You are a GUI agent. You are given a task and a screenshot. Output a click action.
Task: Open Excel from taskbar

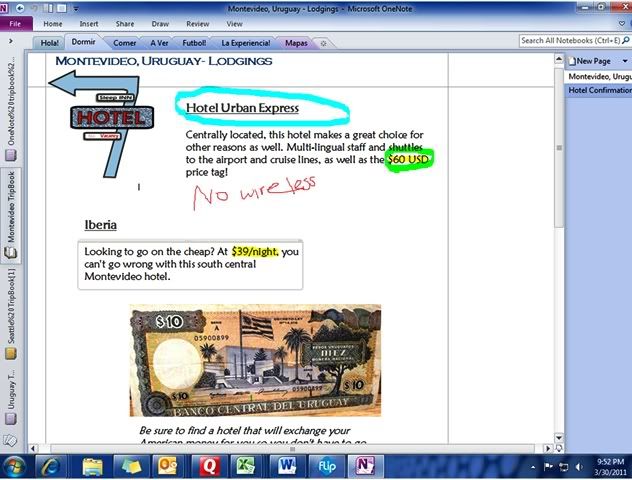[245, 467]
